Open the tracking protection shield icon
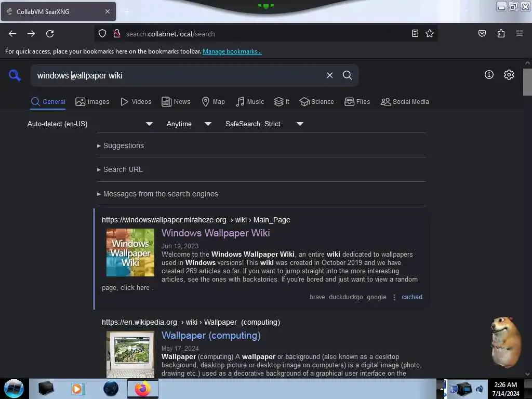 point(102,34)
